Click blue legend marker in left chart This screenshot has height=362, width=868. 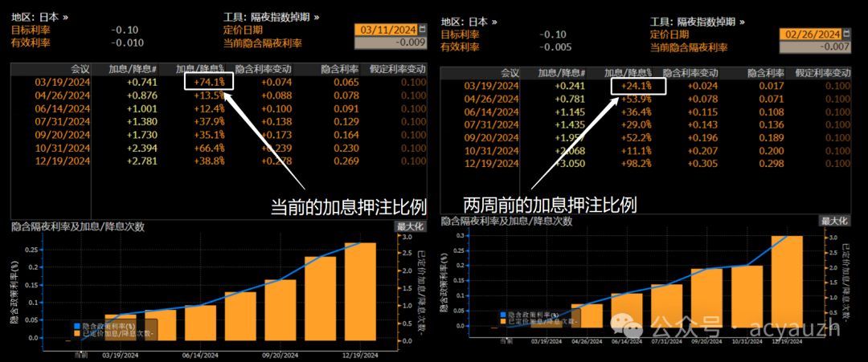(77, 325)
